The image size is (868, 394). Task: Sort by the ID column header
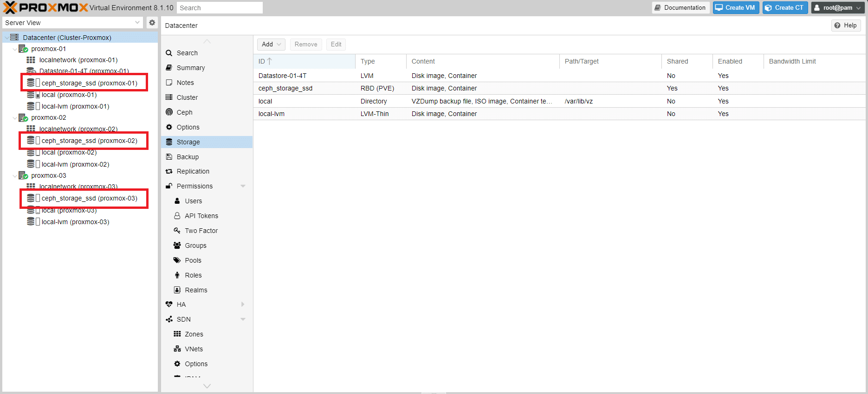coord(304,61)
